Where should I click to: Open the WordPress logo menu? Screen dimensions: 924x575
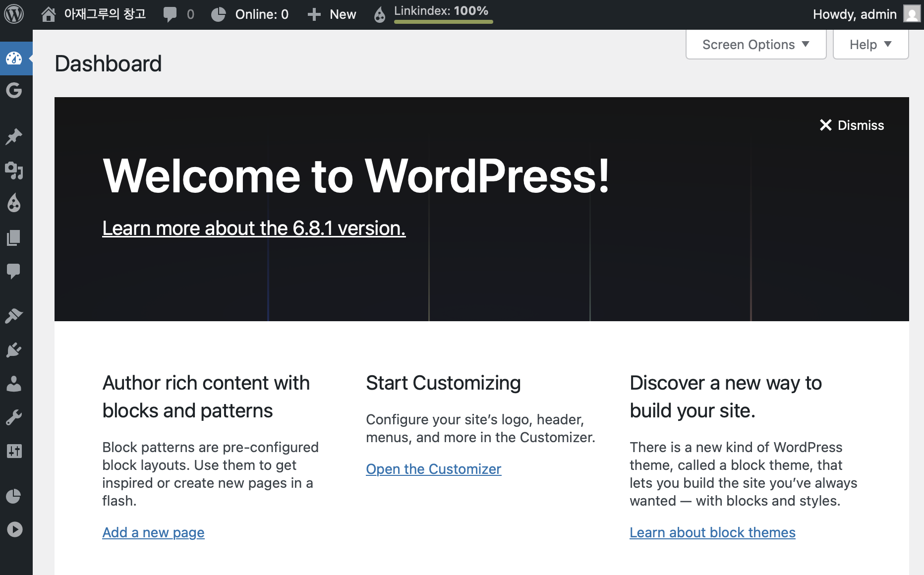(x=14, y=14)
